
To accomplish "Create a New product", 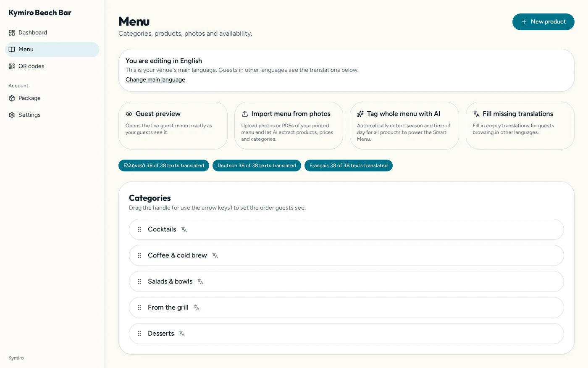I will (543, 22).
